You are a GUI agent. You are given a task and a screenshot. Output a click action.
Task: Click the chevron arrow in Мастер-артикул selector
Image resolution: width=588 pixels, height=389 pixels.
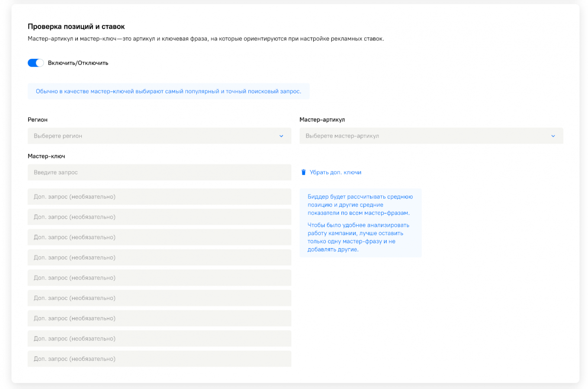(x=553, y=136)
